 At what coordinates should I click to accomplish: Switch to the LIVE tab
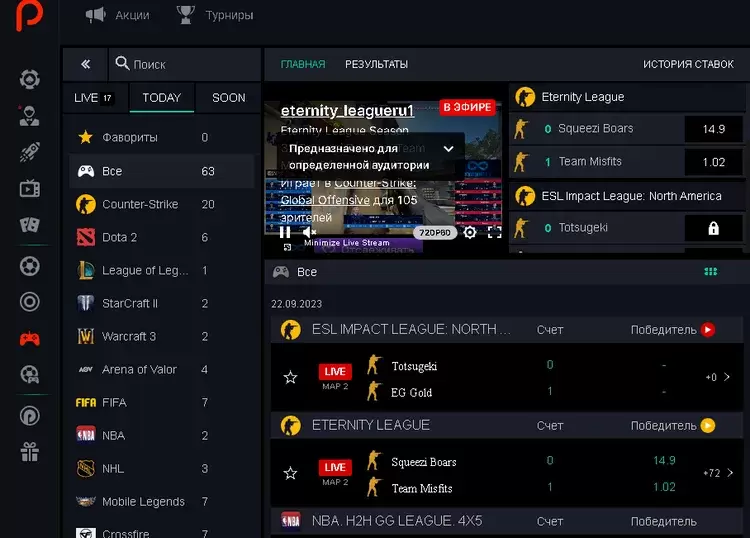click(x=94, y=98)
